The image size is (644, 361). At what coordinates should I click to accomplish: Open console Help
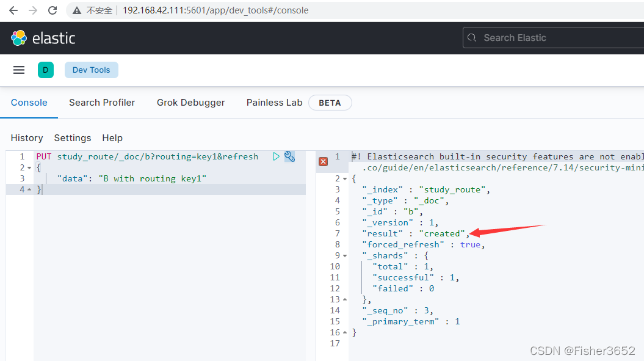click(x=112, y=137)
